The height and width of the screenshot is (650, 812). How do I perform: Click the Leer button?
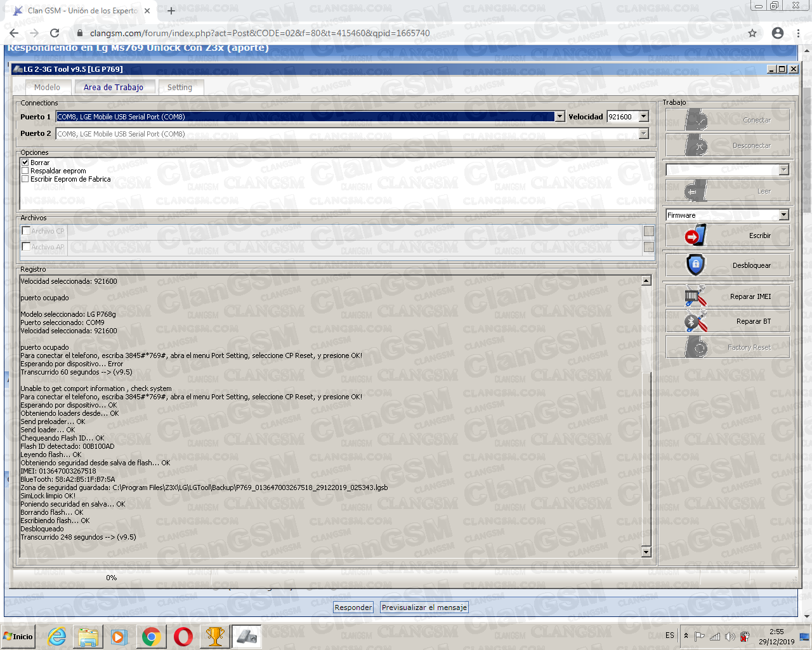coord(728,191)
